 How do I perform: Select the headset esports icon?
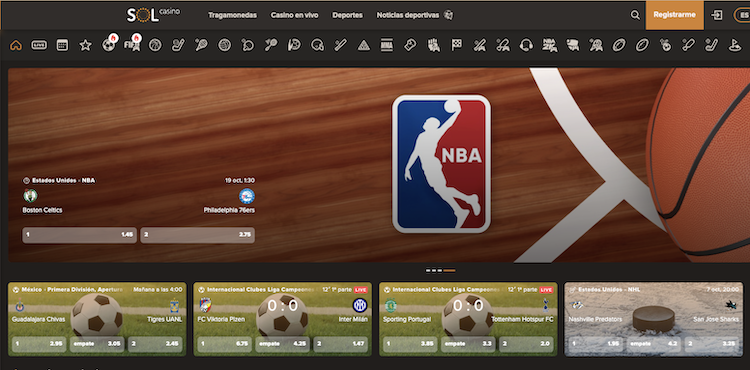click(x=526, y=45)
